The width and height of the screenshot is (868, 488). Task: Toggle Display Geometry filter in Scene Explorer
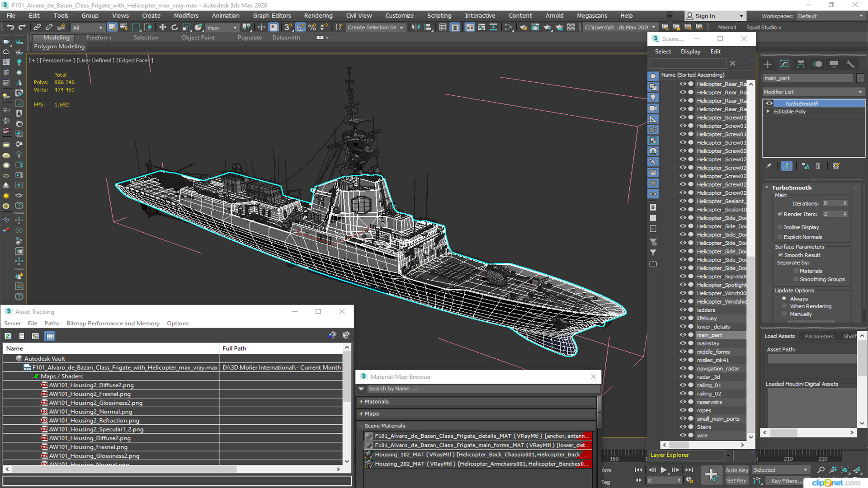pos(653,76)
